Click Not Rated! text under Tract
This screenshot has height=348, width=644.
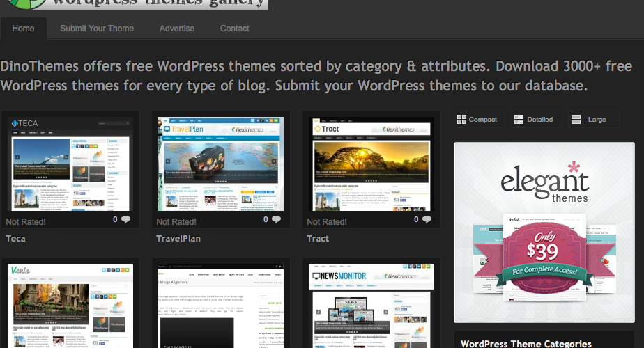click(x=327, y=222)
